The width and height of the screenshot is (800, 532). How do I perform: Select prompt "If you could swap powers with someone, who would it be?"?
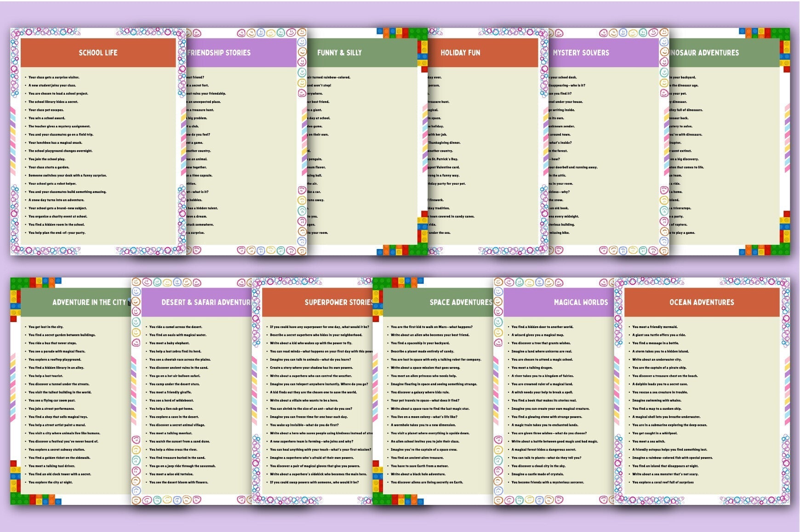click(x=314, y=482)
